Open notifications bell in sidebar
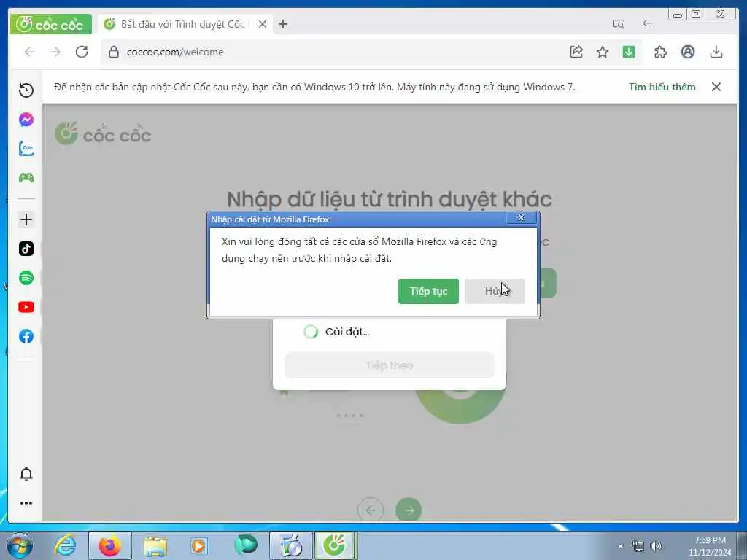 coord(26,474)
